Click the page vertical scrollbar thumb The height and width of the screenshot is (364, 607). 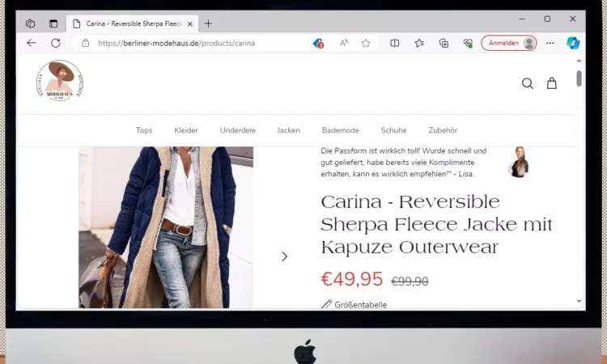tap(579, 78)
